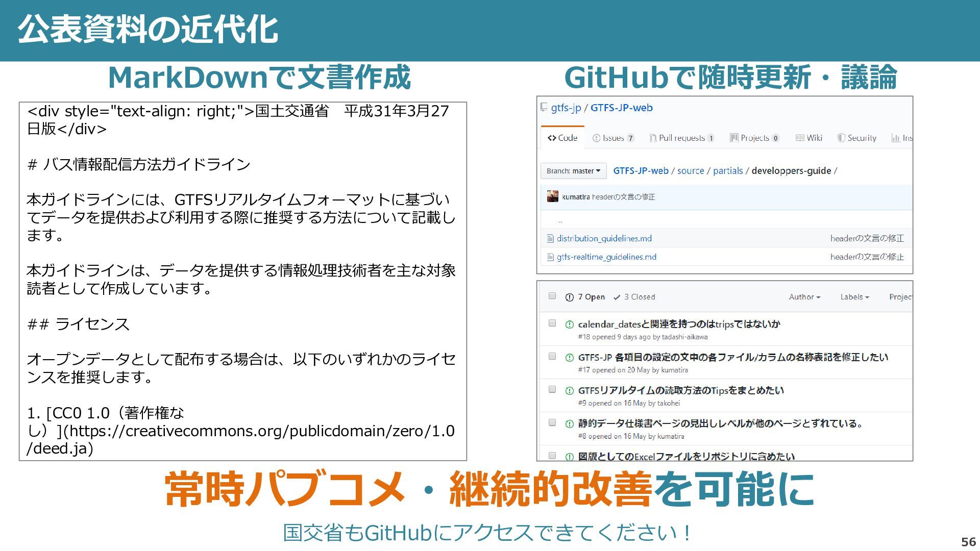This screenshot has width=980, height=551.
Task: Click the commit message on distribution_guidelines.md row
Action: coord(867,238)
